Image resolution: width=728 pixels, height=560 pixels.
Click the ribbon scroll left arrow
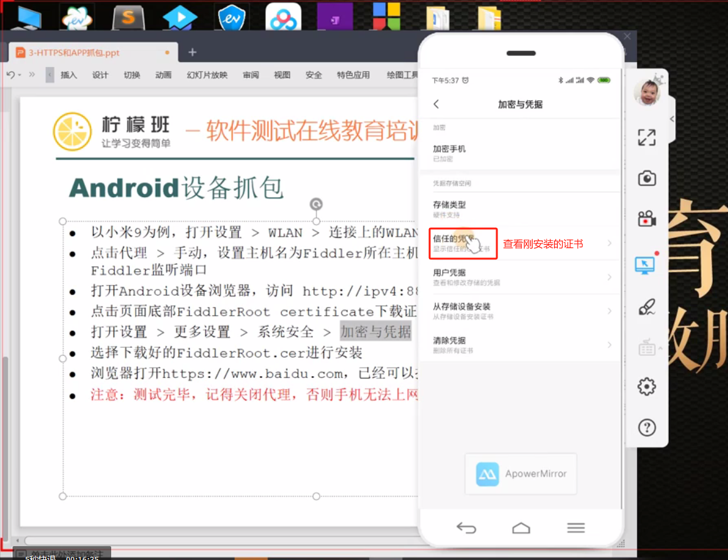[x=50, y=75]
